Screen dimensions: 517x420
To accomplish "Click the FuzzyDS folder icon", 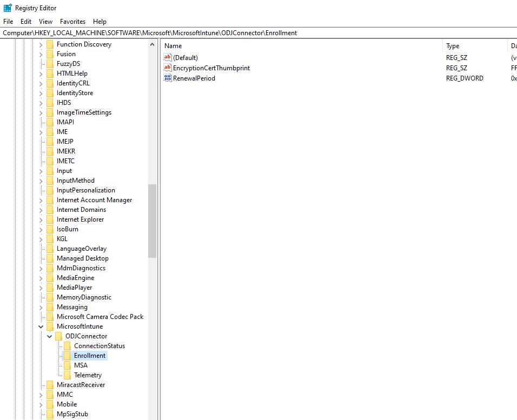I will [50, 64].
